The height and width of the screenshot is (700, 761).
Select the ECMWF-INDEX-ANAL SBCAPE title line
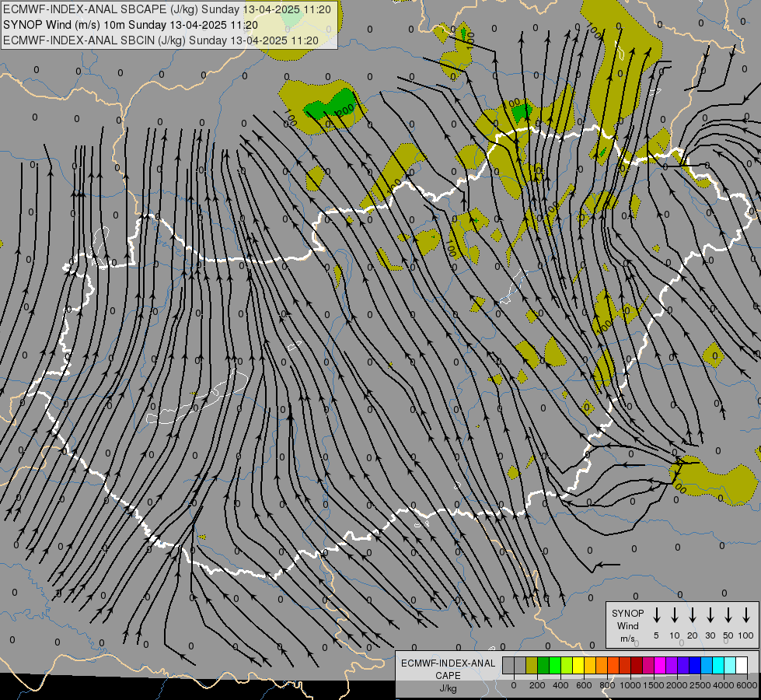click(x=167, y=9)
